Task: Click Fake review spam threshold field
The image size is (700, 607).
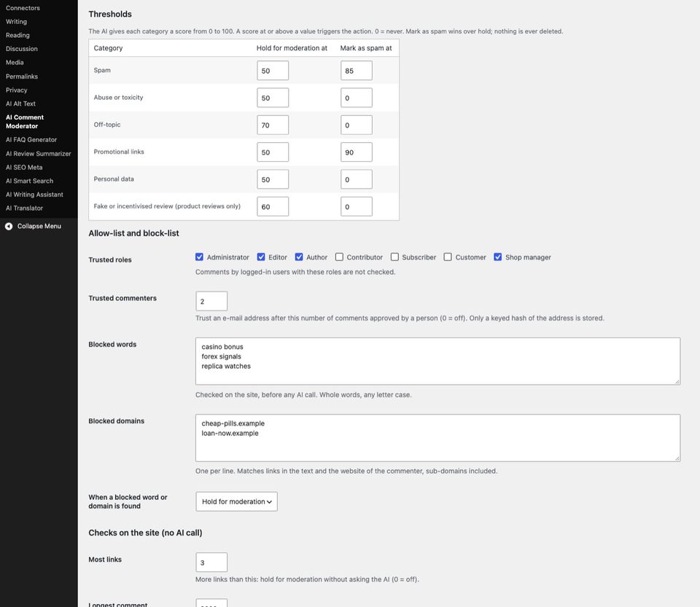Action: [x=357, y=207]
